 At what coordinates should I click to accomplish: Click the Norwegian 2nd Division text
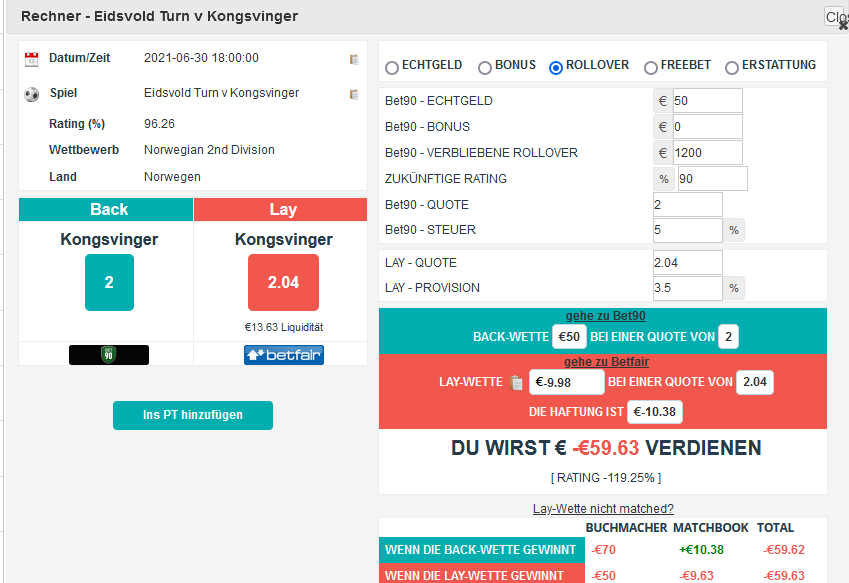[x=209, y=150]
